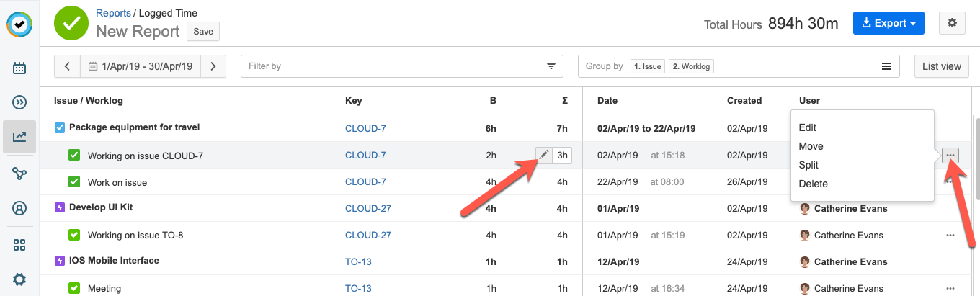Click the settings gear in top right
The height and width of the screenshot is (296, 980).
(x=952, y=23)
